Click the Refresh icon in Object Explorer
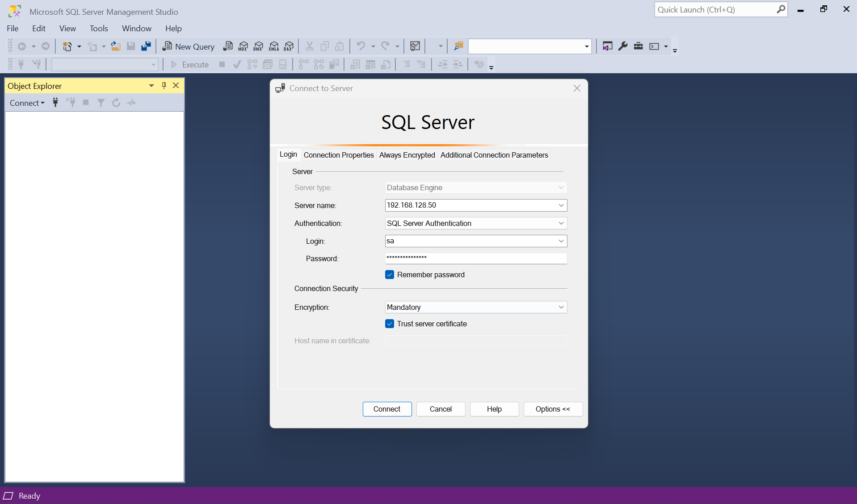This screenshot has height=504, width=857. pos(116,103)
